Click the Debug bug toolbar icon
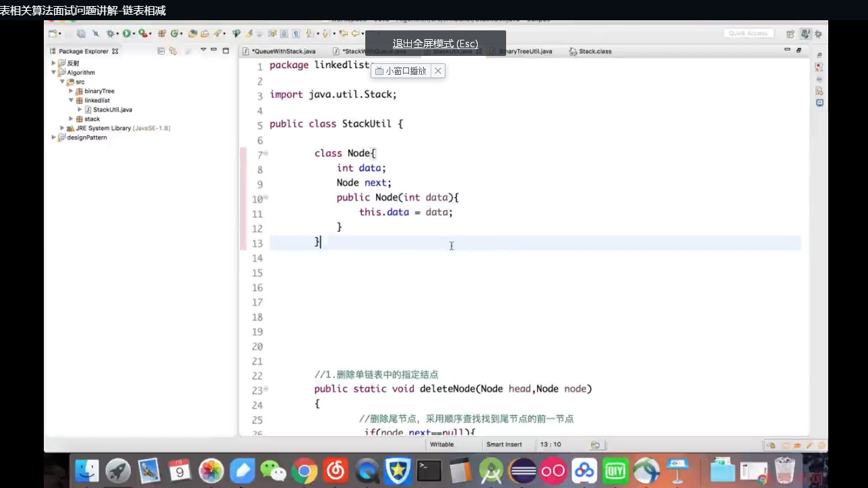The image size is (868, 488). (110, 33)
